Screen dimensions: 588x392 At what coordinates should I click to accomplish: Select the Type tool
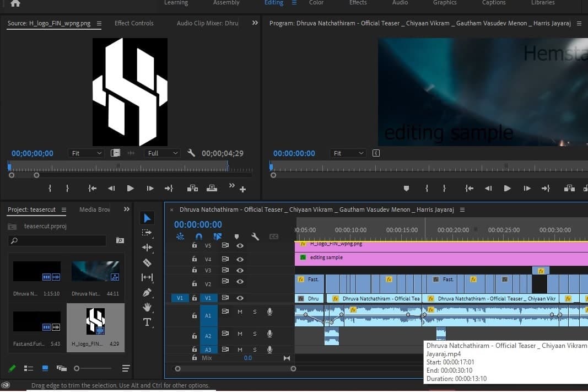click(147, 322)
